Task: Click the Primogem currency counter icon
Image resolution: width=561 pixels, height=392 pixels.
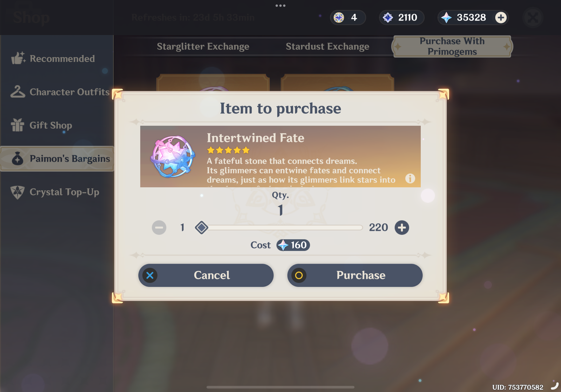Action: tap(446, 17)
